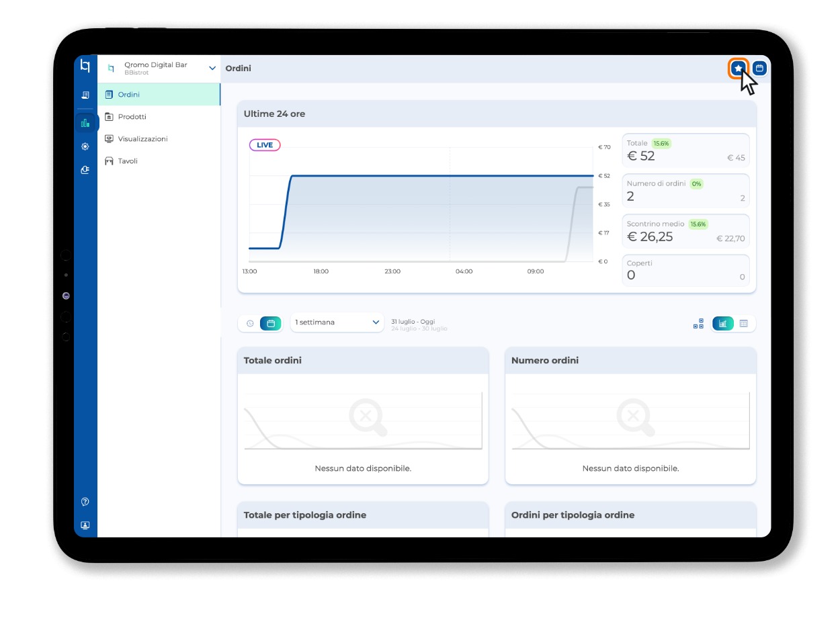The image size is (840, 618).
Task: Click the BBistrot subtitle under the venue name
Action: pos(136,73)
